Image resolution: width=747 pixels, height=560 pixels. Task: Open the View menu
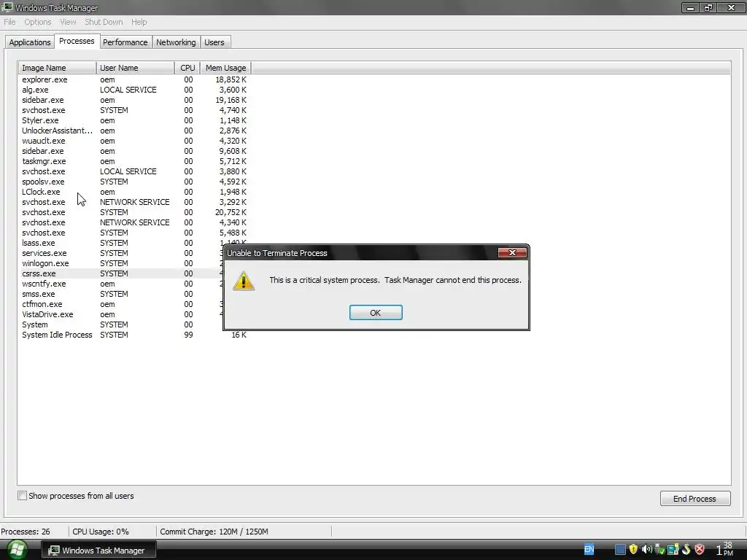(x=68, y=22)
